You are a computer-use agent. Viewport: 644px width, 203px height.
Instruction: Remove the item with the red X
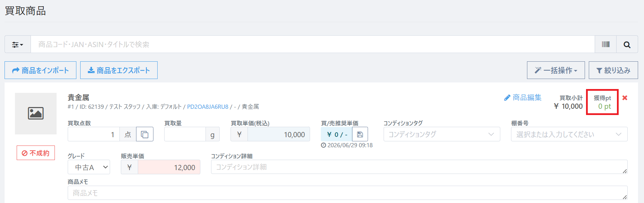point(625,98)
